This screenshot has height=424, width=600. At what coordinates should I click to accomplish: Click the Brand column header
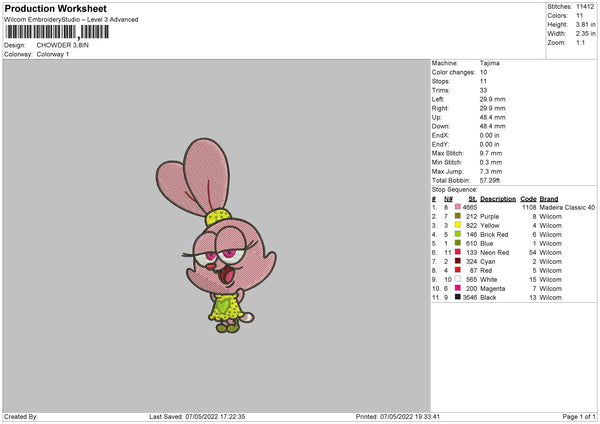(x=549, y=199)
